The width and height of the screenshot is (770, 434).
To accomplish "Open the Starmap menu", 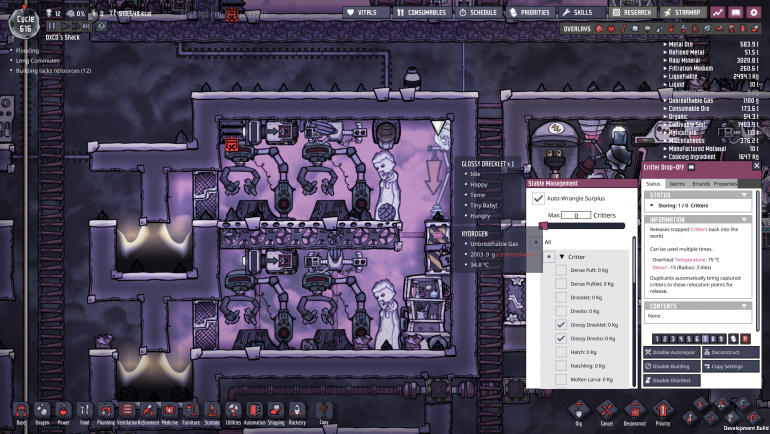I will [x=683, y=12].
